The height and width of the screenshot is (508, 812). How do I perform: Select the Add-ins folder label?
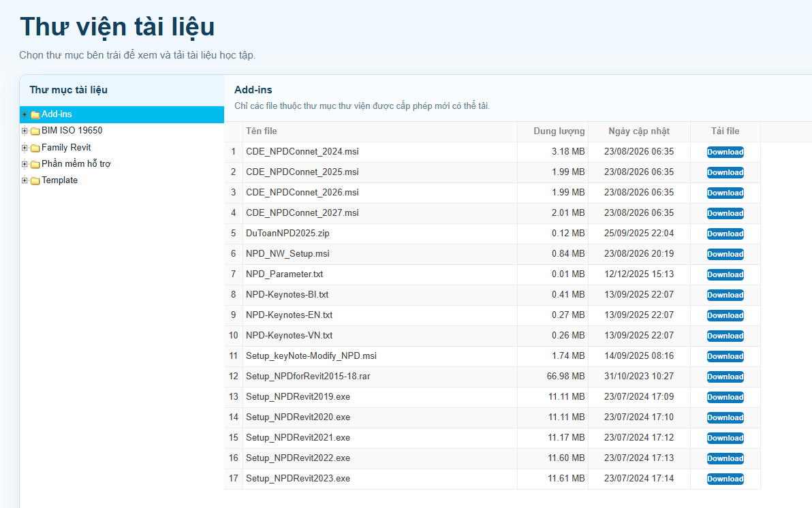point(57,114)
